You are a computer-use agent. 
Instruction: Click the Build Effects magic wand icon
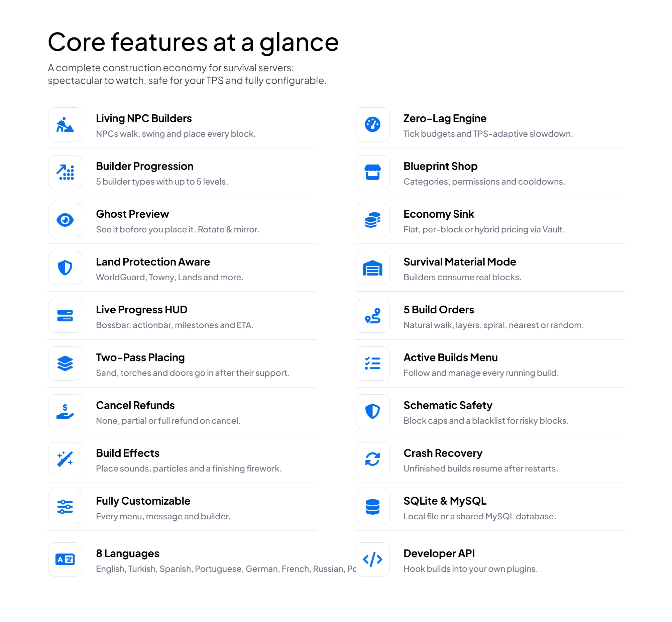[65, 459]
